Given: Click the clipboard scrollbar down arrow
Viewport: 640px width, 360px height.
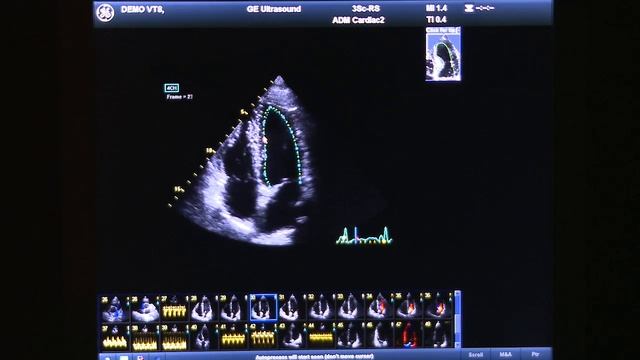Looking at the screenshot, I should pyautogui.click(x=458, y=345).
